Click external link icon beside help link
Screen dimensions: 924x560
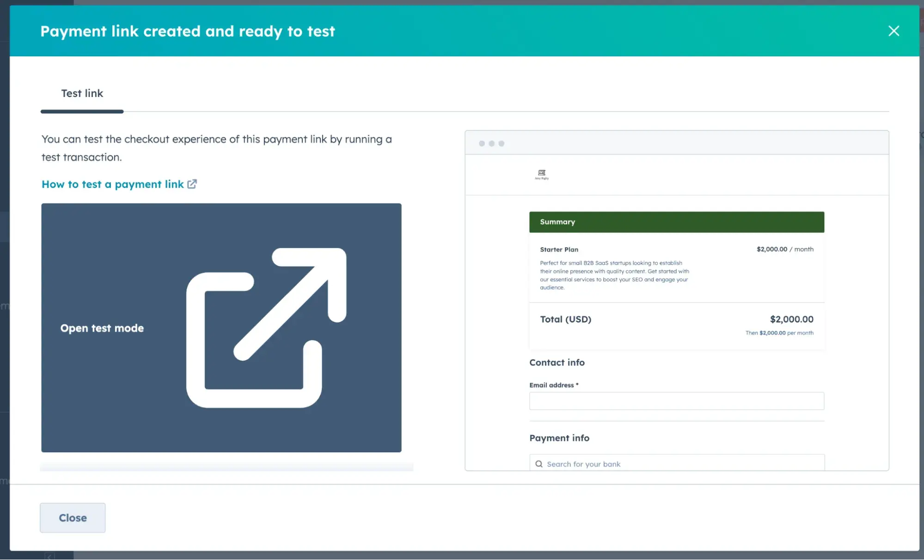tap(192, 184)
